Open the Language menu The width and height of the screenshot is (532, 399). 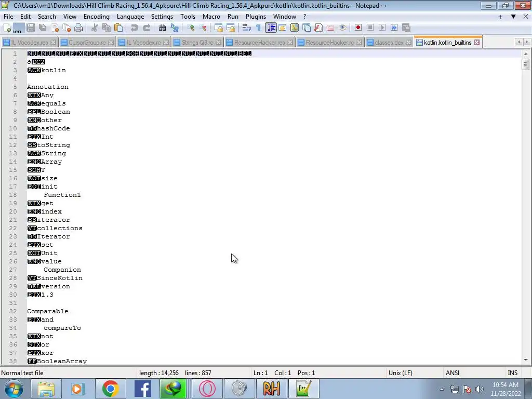(130, 17)
